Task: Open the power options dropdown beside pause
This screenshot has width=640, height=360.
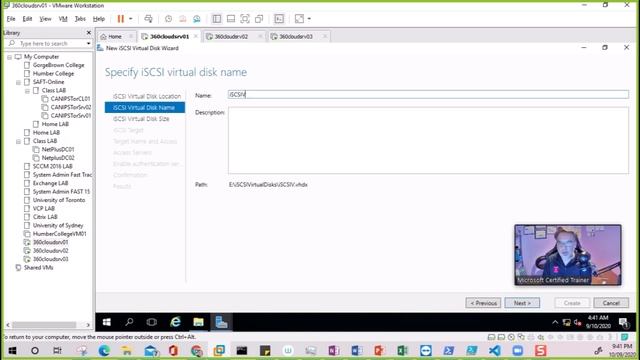Action: [131, 19]
